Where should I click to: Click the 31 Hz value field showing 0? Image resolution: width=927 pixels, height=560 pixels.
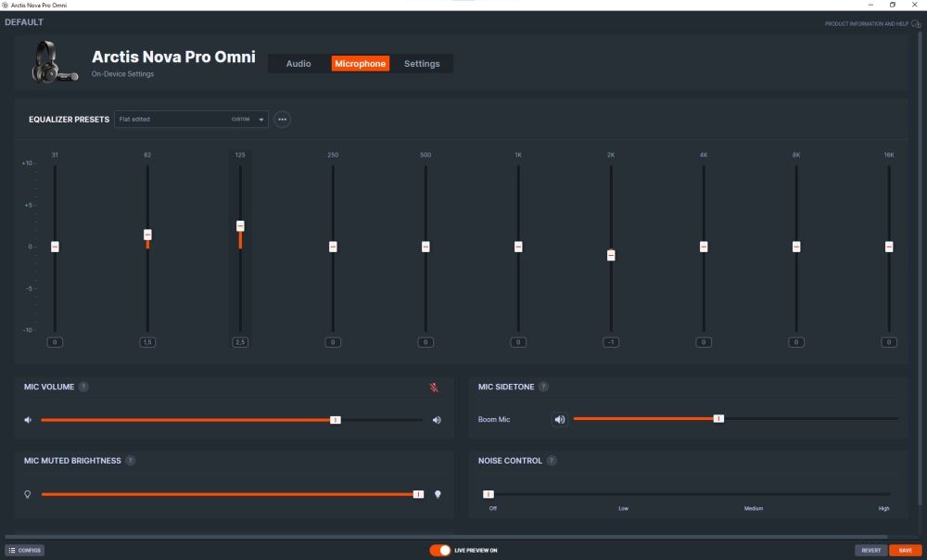pyautogui.click(x=55, y=342)
